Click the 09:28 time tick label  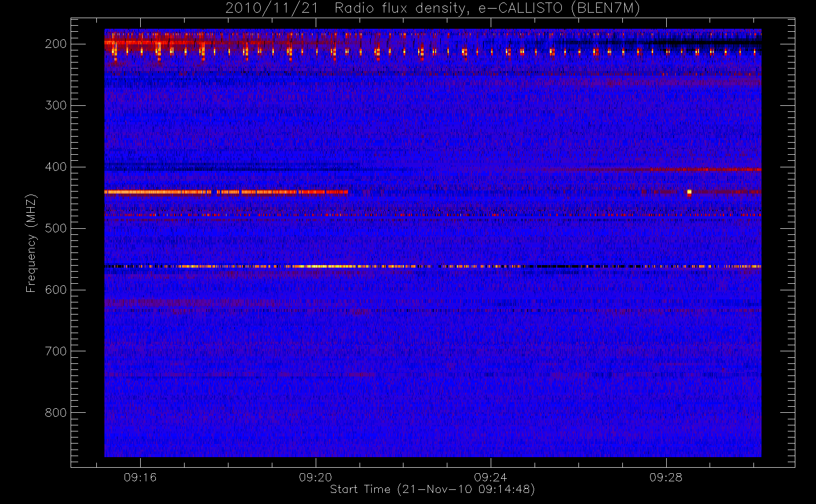[666, 477]
